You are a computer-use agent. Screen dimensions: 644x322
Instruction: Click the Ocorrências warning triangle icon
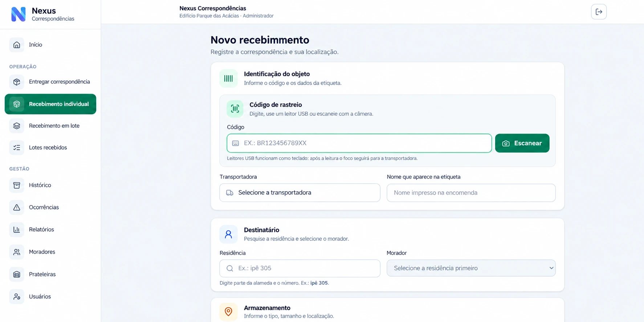pyautogui.click(x=17, y=207)
